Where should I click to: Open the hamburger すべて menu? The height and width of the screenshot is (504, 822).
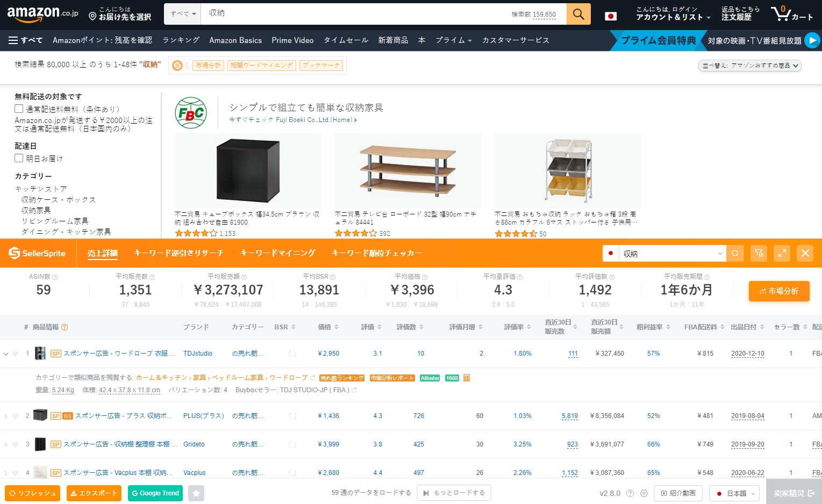tap(25, 40)
